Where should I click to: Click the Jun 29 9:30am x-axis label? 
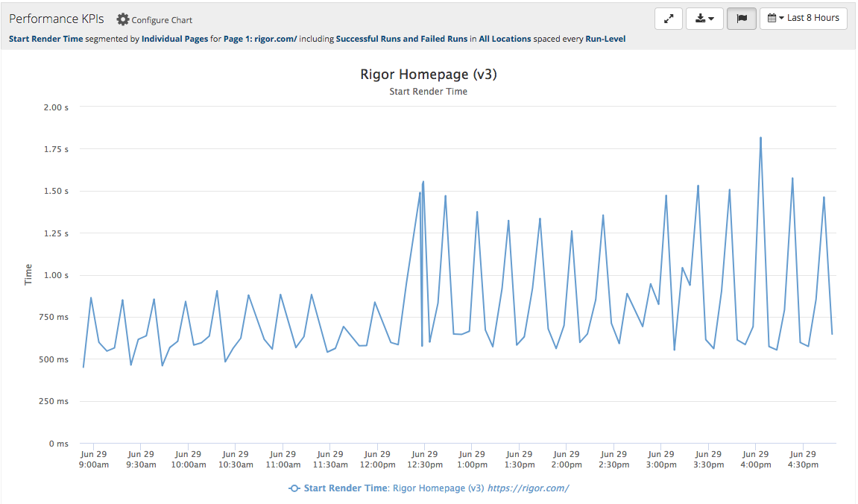pos(141,459)
